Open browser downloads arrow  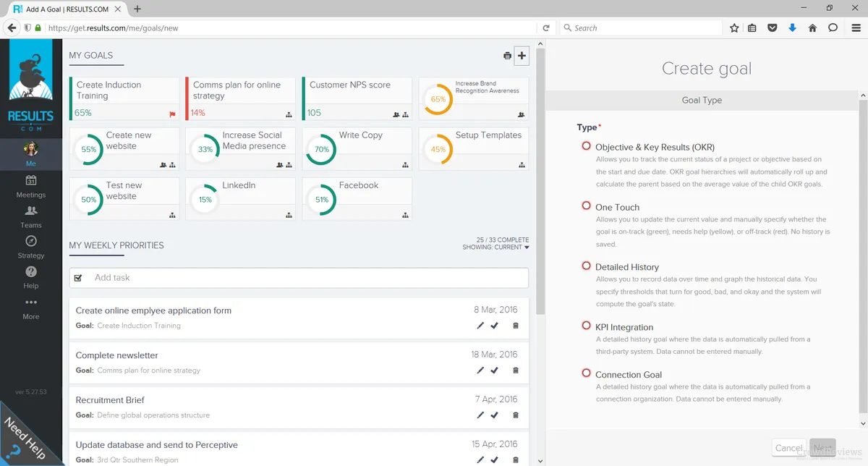(792, 28)
